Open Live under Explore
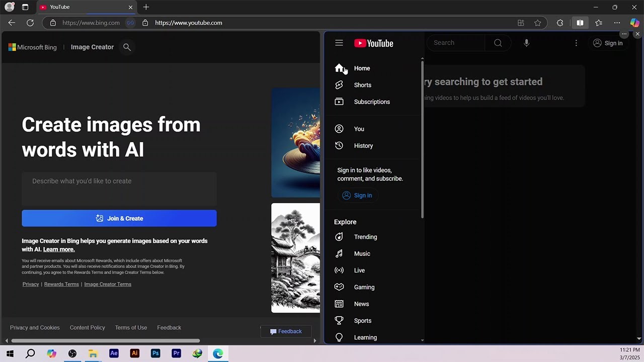The width and height of the screenshot is (644, 362). 372,270
